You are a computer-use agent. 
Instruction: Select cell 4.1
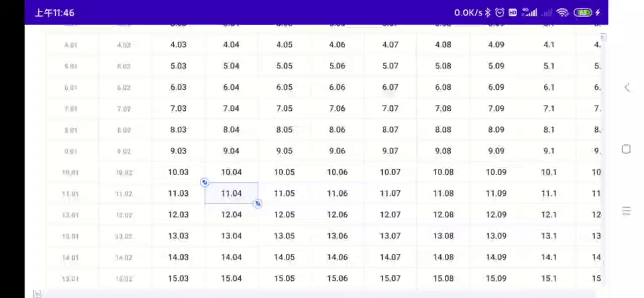pyautogui.click(x=549, y=44)
